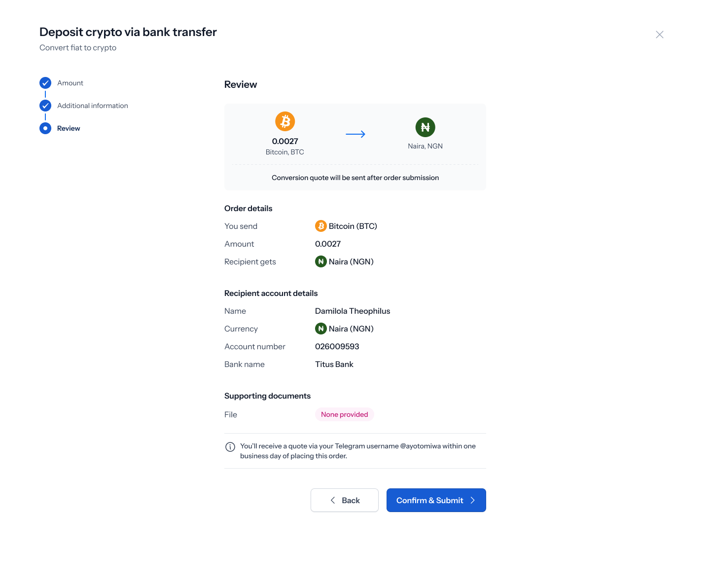Viewport: 710px width, 588px height.
Task: Close the deposit dialog with the X icon
Action: coord(660,35)
